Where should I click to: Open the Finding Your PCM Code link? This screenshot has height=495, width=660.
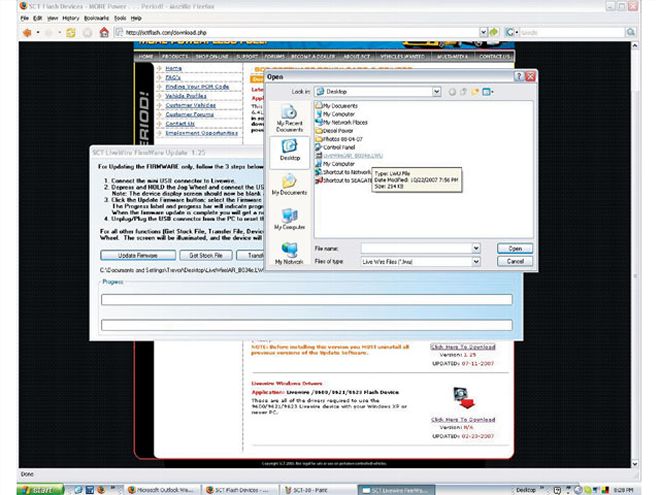coord(197,87)
